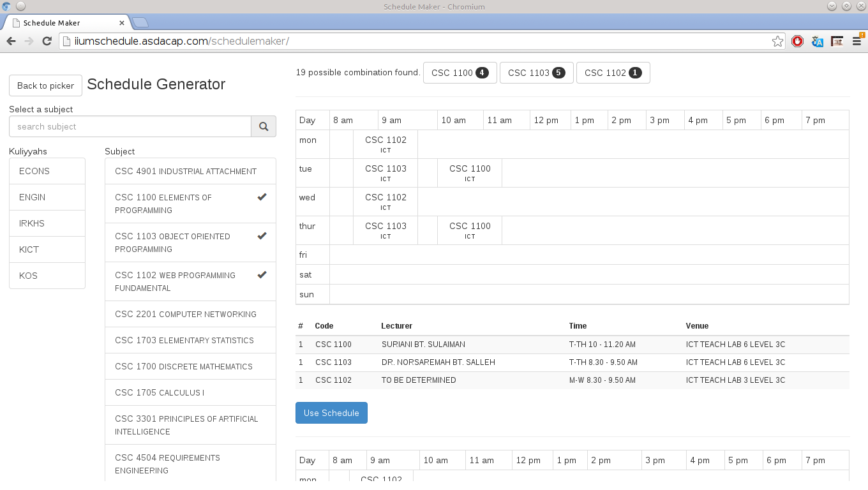Open the red adblock extension icon
This screenshot has width=868, height=490.
[x=797, y=41]
